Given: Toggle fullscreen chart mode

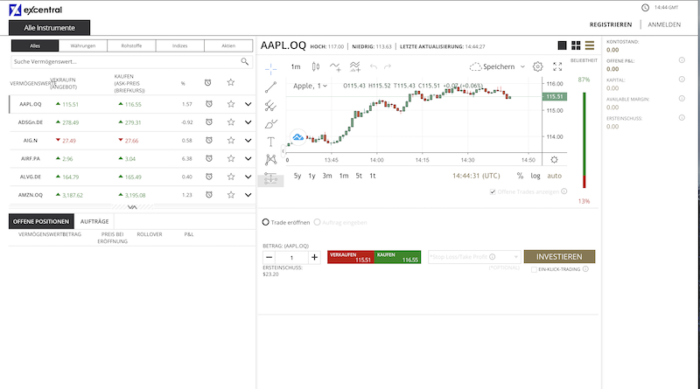Looking at the screenshot, I should (557, 67).
